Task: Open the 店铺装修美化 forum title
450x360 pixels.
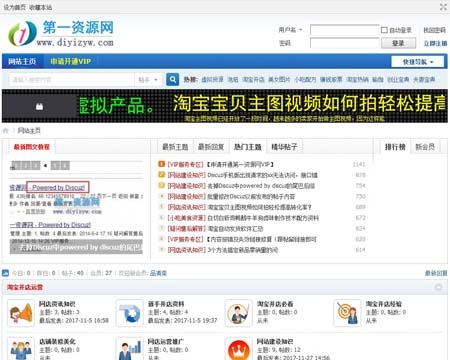Action: 57,341
